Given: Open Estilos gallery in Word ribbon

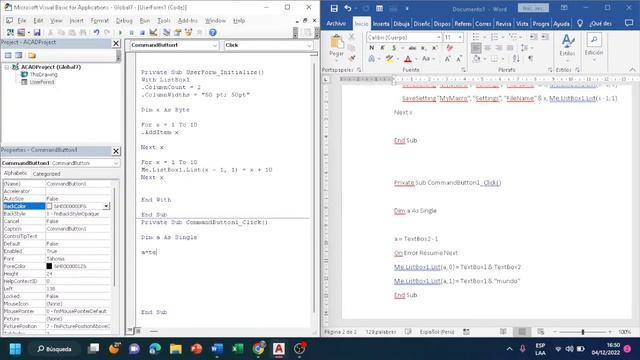Looking at the screenshot, I should click(567, 46).
